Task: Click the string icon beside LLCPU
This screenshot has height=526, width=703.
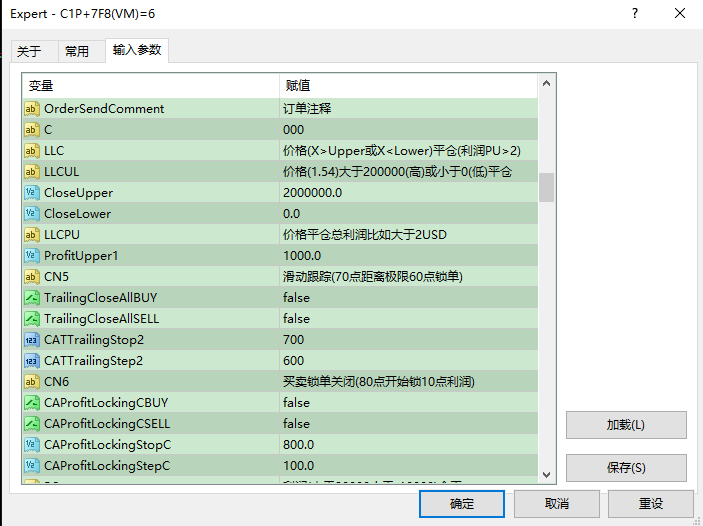Action: [31, 235]
